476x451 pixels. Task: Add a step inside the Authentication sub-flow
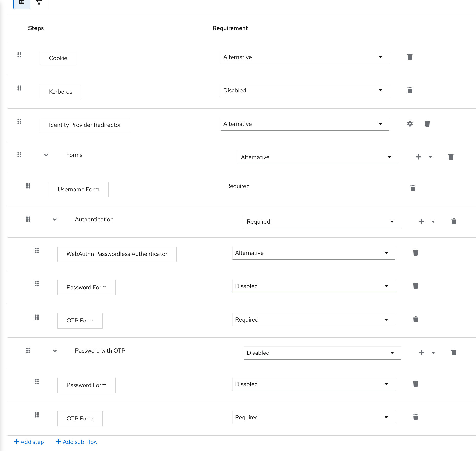point(421,221)
